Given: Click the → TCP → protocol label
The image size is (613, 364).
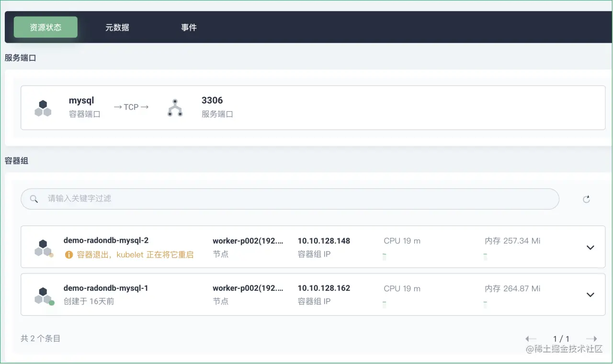Looking at the screenshot, I should [x=131, y=107].
